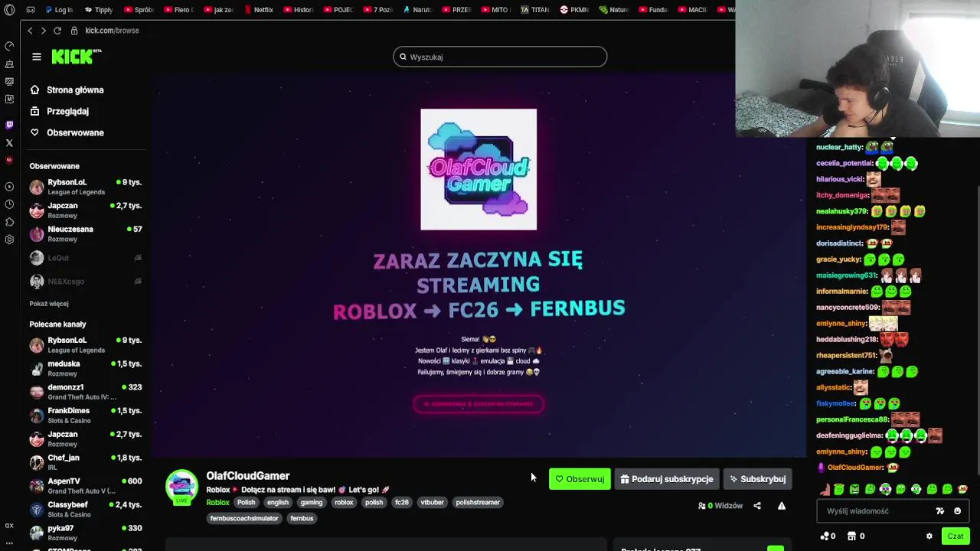Go back with browser back arrow
Viewport: 980px width, 551px height.
point(30,31)
